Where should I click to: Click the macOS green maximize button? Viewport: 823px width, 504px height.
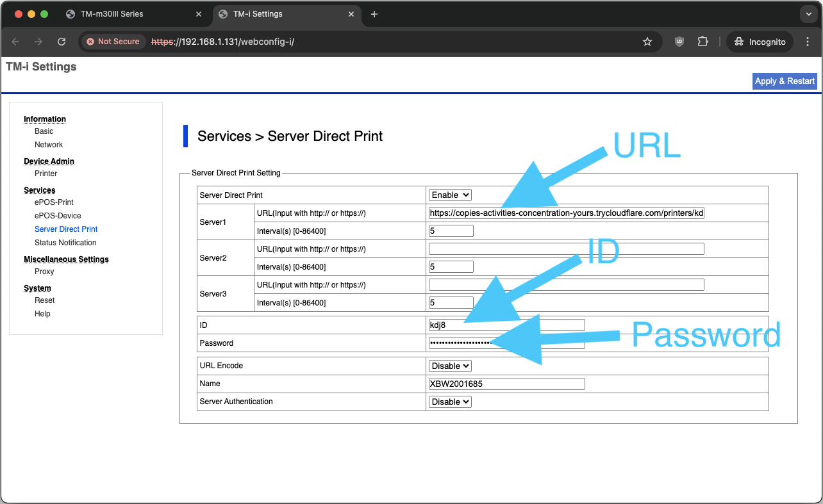click(44, 14)
